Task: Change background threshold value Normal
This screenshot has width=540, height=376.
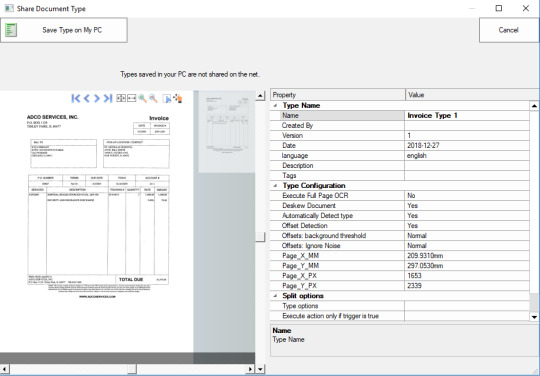Action: pos(467,236)
